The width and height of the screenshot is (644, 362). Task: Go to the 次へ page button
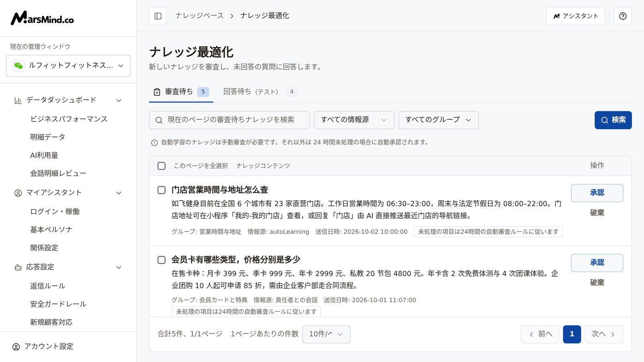tap(604, 334)
